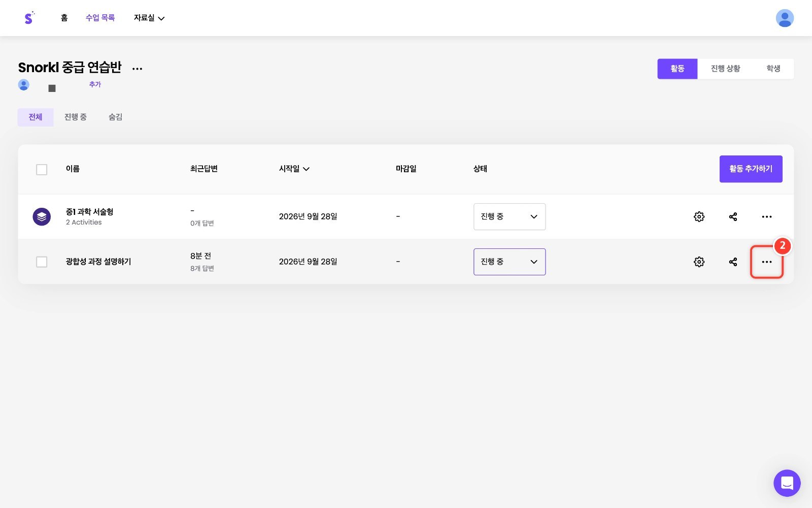This screenshot has width=812, height=508.
Task: Expand the 자료실 navigation menu
Action: click(149, 18)
